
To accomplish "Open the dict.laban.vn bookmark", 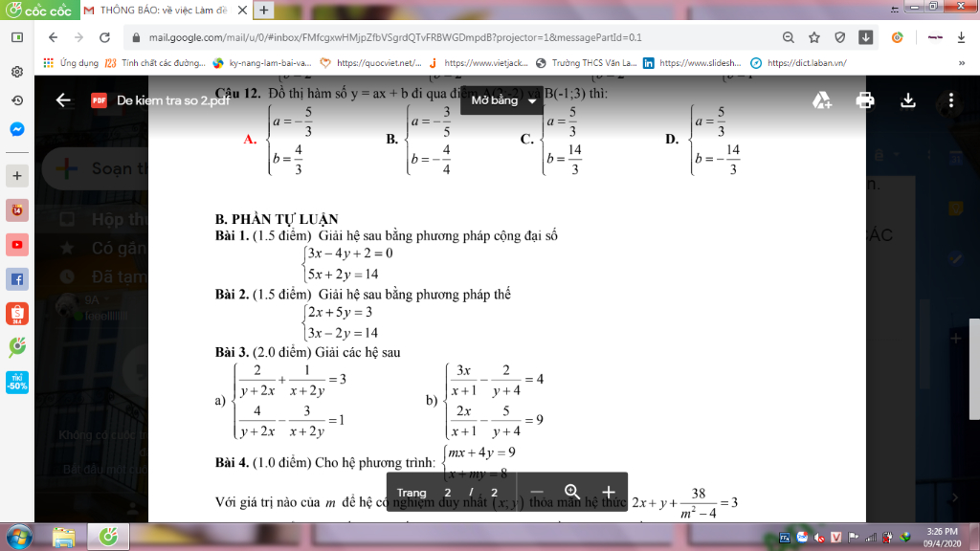I will coord(799,63).
